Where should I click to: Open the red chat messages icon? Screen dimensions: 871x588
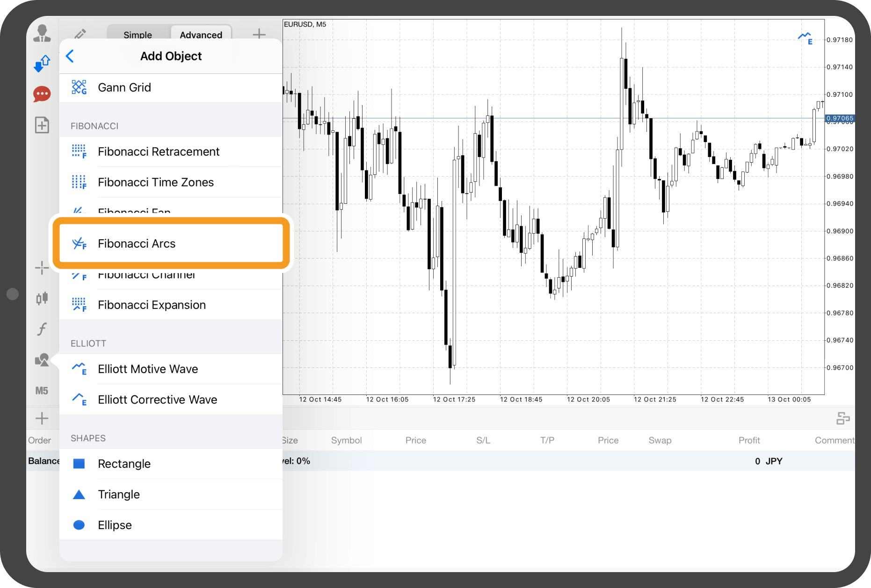point(42,94)
